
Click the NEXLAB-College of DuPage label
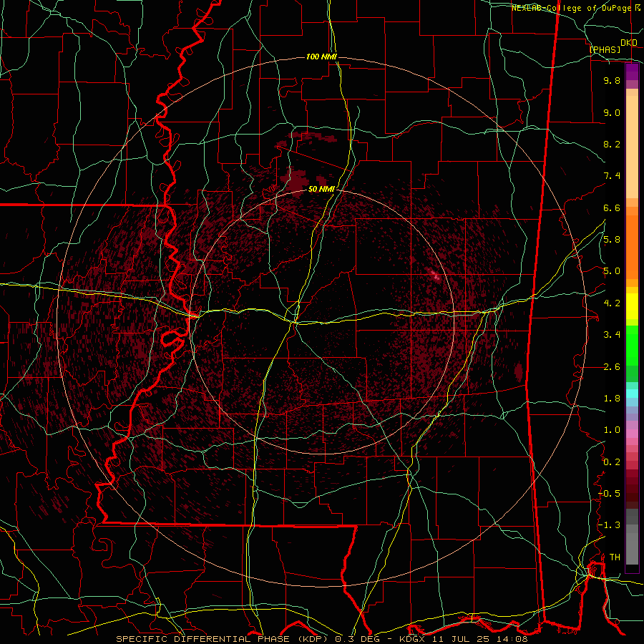pyautogui.click(x=573, y=8)
